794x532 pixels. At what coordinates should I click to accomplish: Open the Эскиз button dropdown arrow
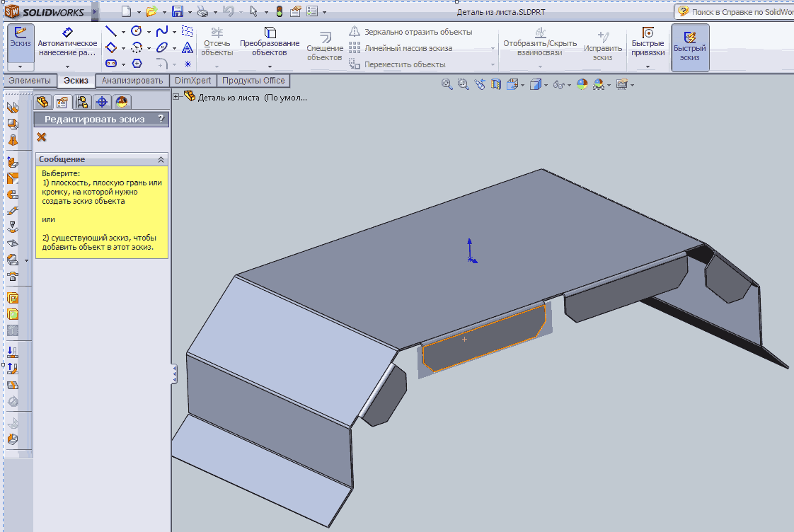pyautogui.click(x=21, y=66)
